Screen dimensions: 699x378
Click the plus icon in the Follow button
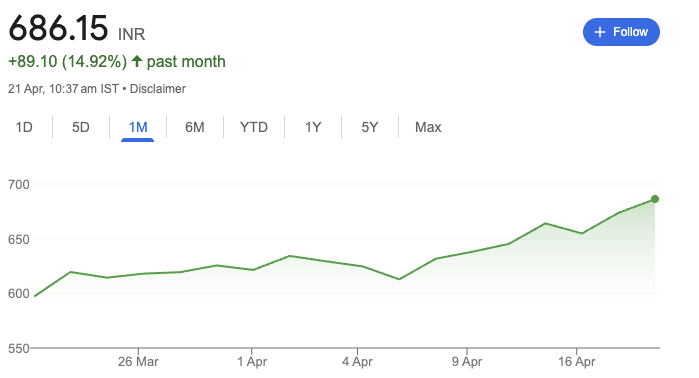[600, 32]
